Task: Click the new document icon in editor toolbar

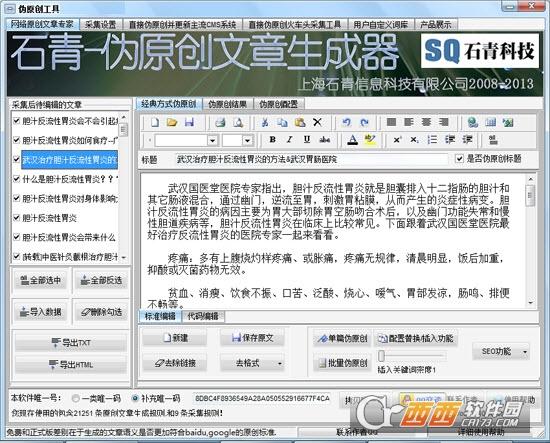Action: 155,122
